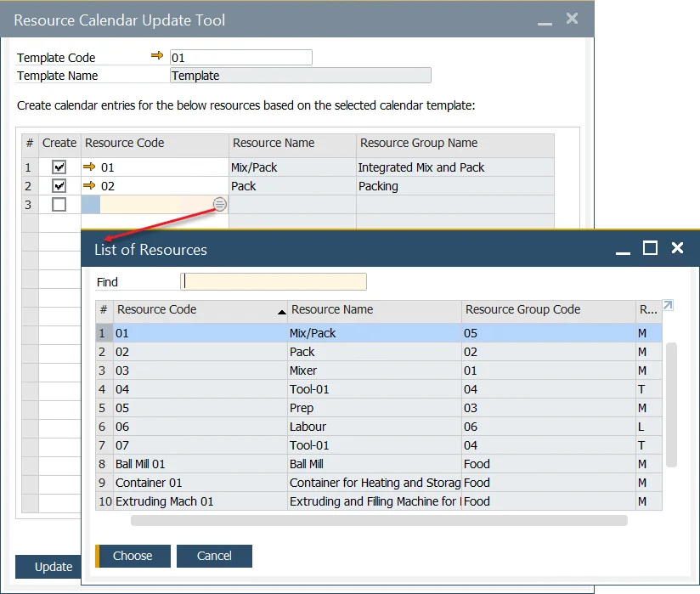Open the Choose From List icon in row 3
The width and height of the screenshot is (700, 594).
tap(219, 204)
